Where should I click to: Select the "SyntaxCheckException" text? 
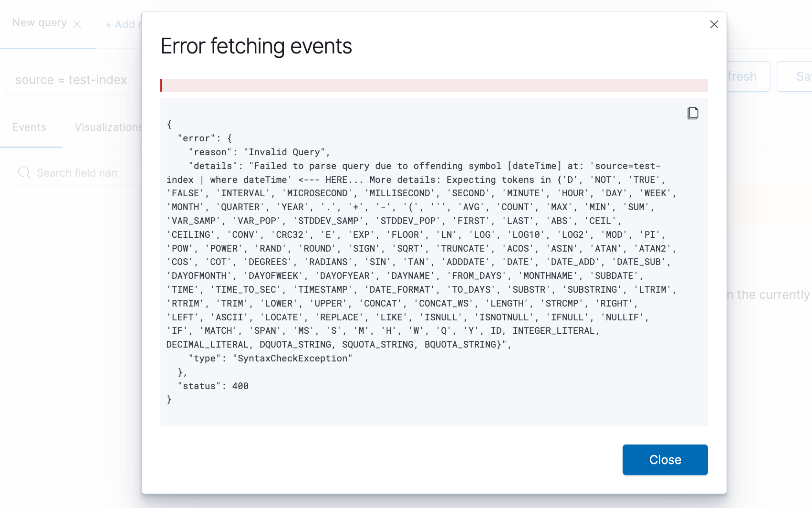coord(292,358)
